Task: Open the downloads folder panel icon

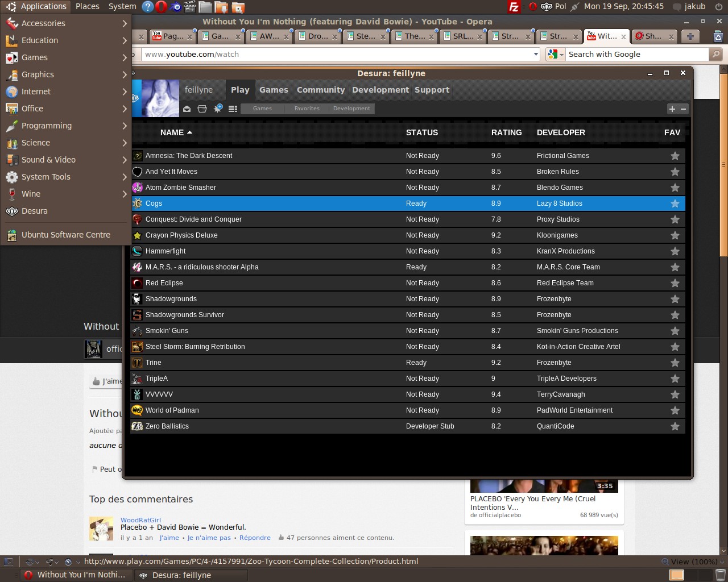Action: click(221, 7)
